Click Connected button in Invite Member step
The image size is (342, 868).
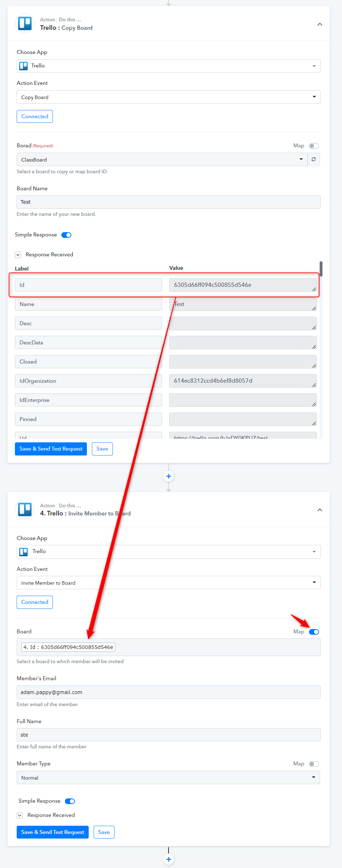(35, 602)
